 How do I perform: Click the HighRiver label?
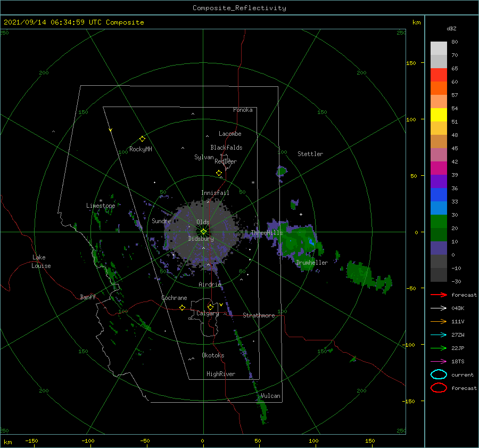221,374
